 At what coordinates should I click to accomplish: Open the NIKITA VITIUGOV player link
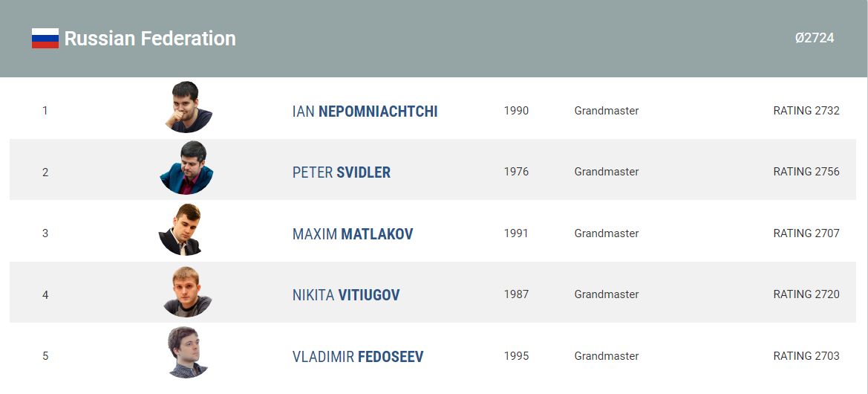346,295
